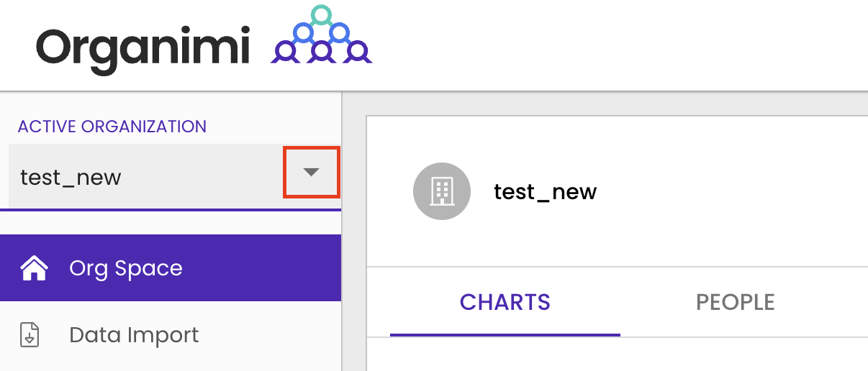Click the Data Import file download icon

click(x=30, y=335)
